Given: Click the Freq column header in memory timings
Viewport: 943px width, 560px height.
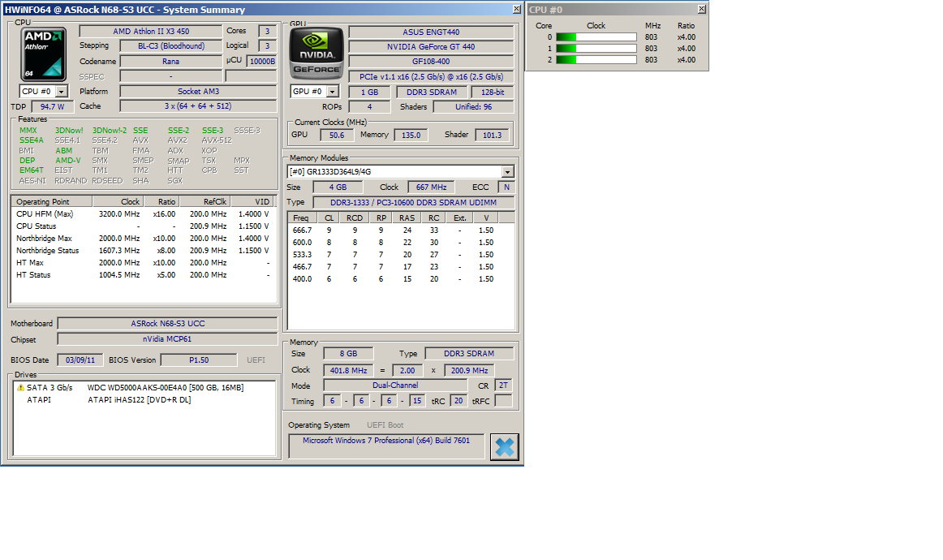Looking at the screenshot, I should click(x=303, y=218).
